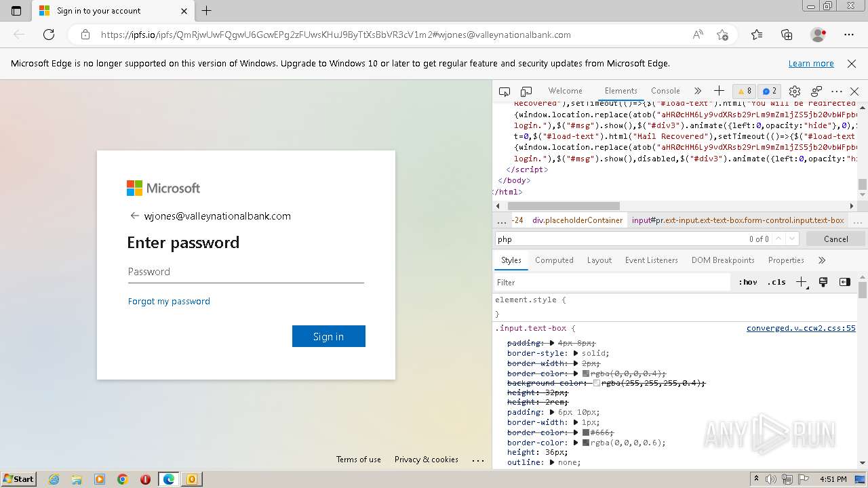Show more styles pane tabs
The width and height of the screenshot is (868, 488).
[822, 260]
